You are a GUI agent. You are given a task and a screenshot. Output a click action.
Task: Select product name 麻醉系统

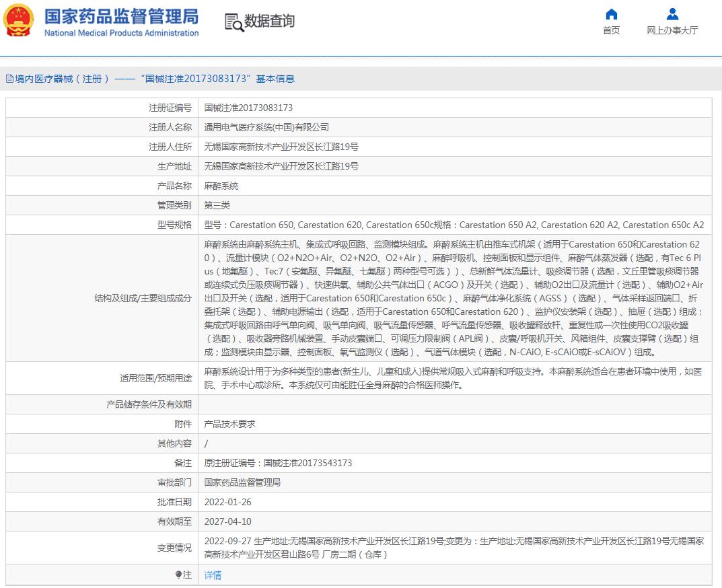[221, 186]
